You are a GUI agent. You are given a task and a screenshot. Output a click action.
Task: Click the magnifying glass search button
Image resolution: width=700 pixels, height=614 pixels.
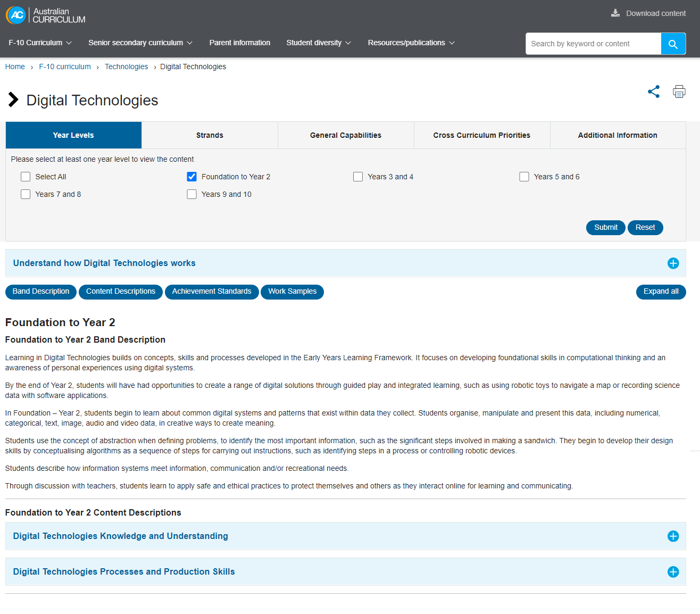coord(673,44)
